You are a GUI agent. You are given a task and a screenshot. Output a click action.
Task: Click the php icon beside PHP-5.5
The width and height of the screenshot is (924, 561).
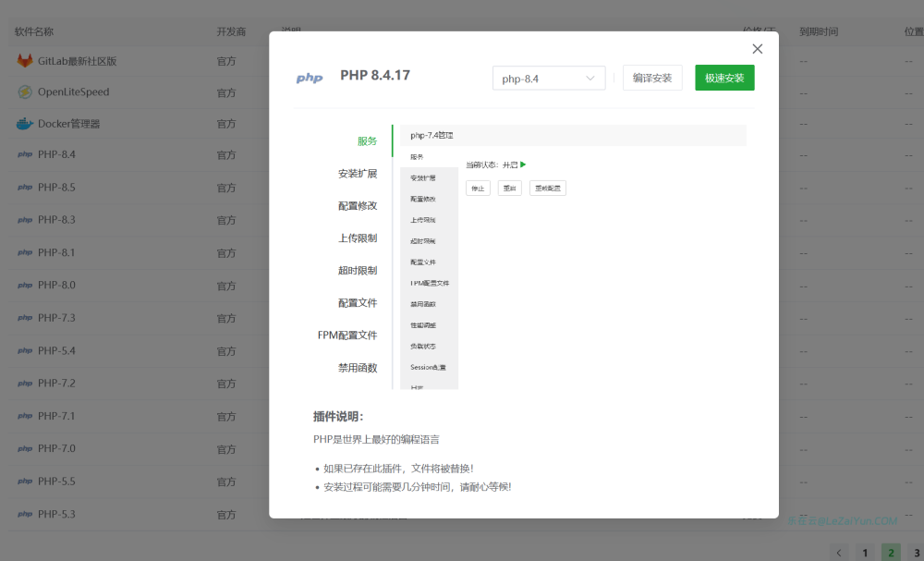[x=25, y=482]
